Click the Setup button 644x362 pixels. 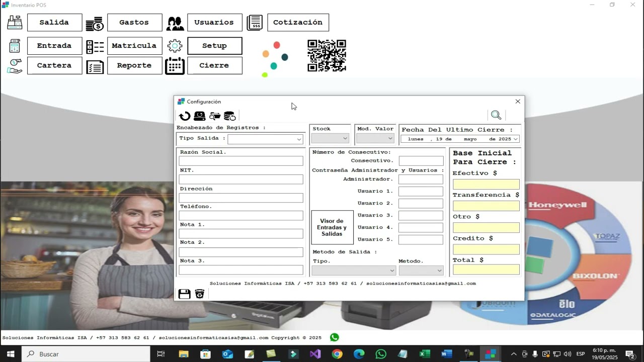pyautogui.click(x=214, y=46)
